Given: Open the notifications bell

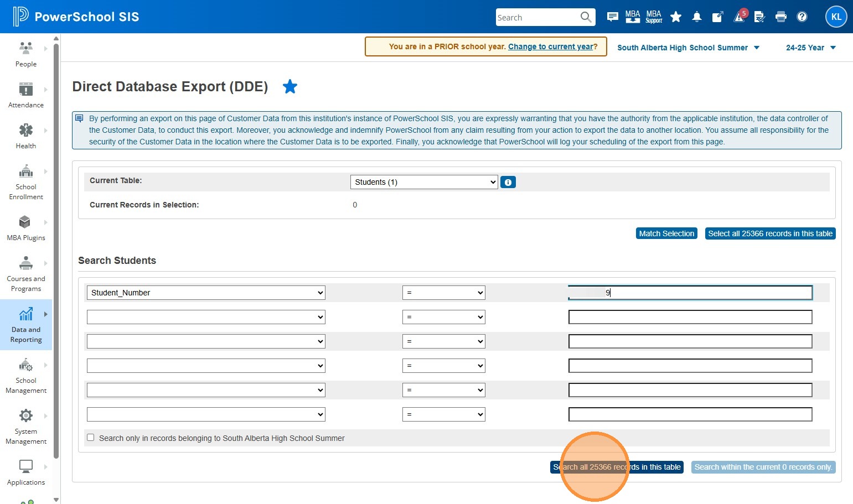Looking at the screenshot, I should [x=697, y=17].
